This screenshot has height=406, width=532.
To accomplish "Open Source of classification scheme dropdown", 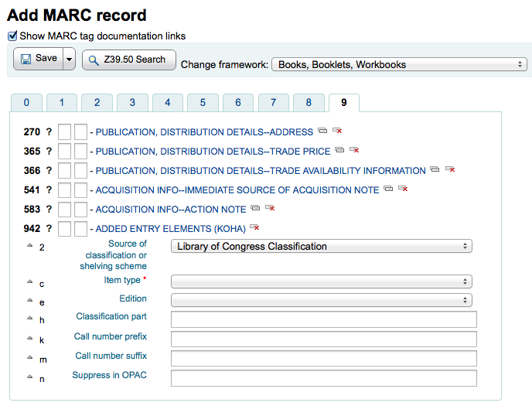I will point(321,247).
